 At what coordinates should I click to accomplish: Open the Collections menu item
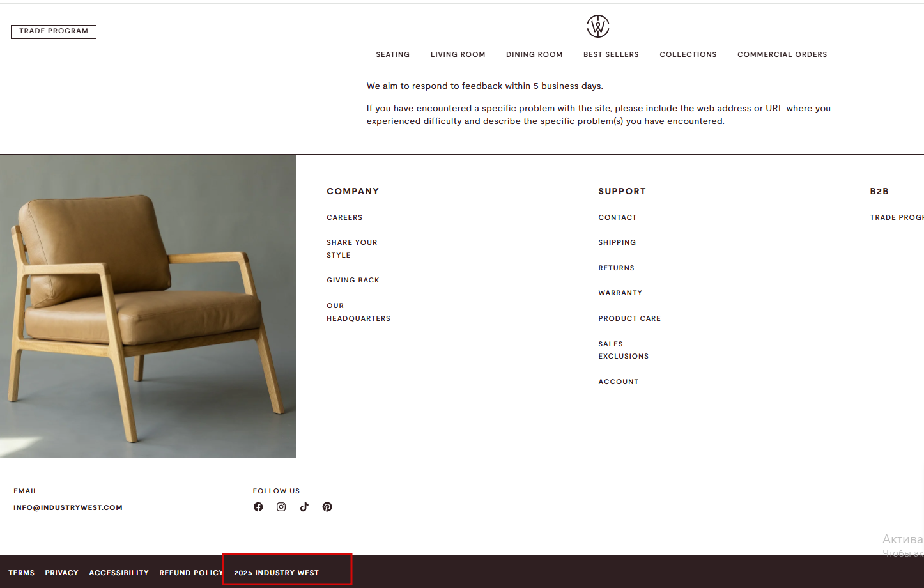click(x=688, y=55)
